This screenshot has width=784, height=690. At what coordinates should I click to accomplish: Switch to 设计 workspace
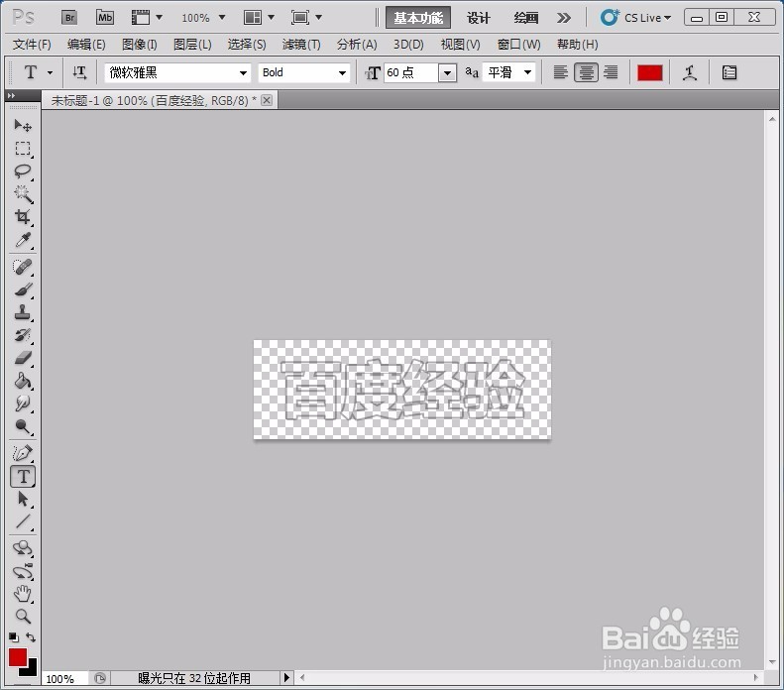pos(479,18)
